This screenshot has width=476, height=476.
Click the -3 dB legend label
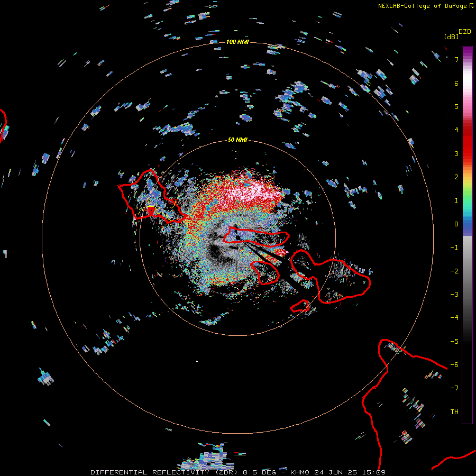454,295
